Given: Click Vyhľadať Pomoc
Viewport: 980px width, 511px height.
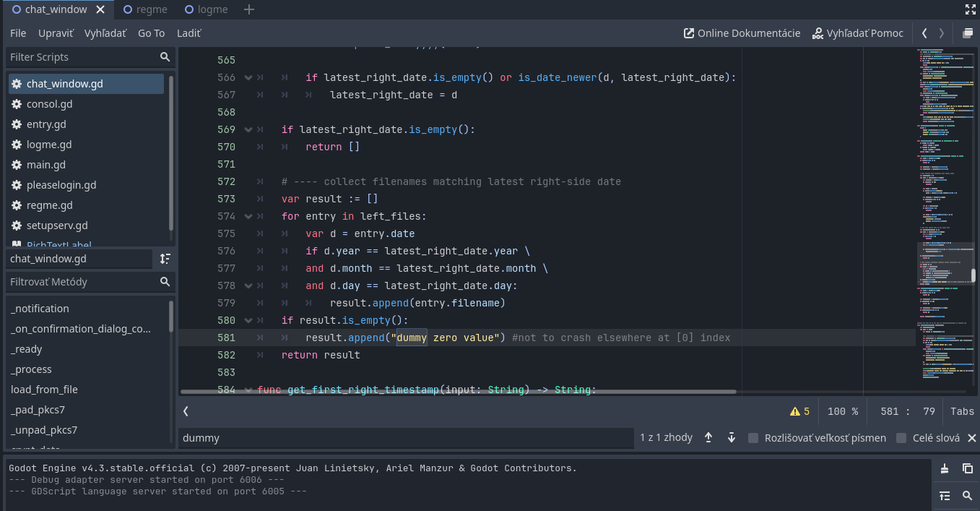Looking at the screenshot, I should [859, 33].
